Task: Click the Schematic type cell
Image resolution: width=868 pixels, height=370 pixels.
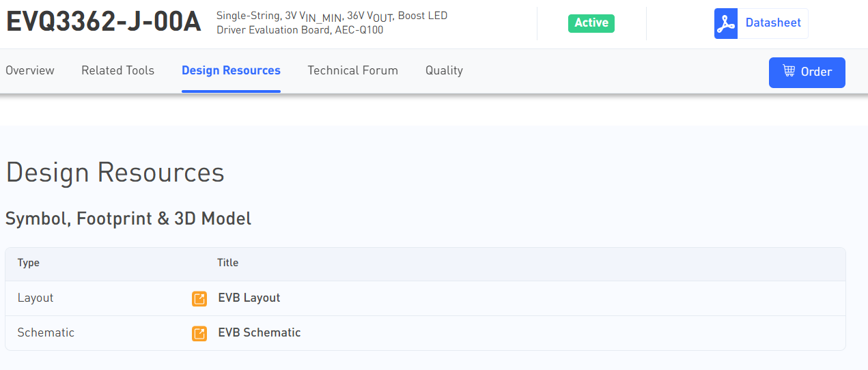Action: click(x=46, y=332)
